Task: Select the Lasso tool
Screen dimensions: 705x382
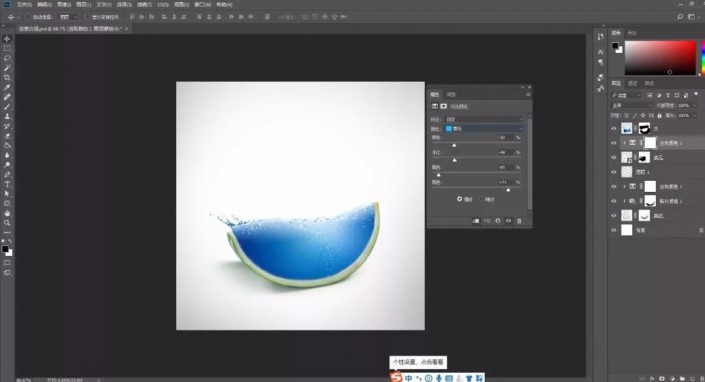Action: tap(7, 58)
